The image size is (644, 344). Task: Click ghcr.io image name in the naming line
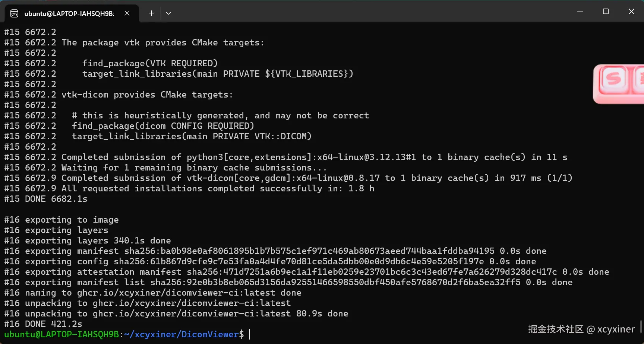pyautogui.click(x=176, y=293)
